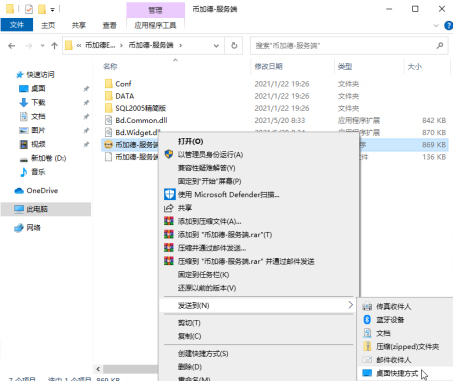Open 文档 in the navigation pane
This screenshot has width=453, height=381.
coord(38,116)
